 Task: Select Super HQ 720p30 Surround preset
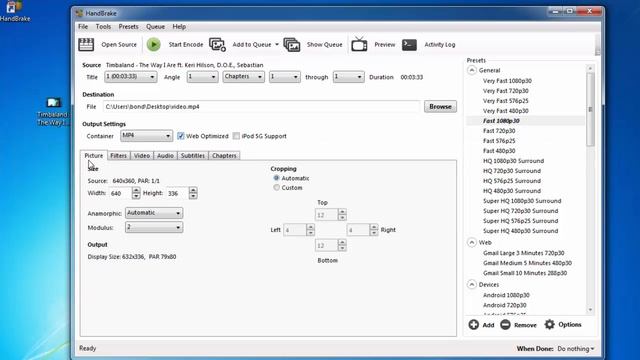coord(520,211)
